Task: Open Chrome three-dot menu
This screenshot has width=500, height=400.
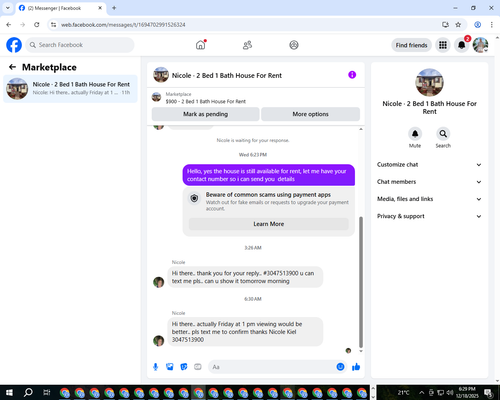Action: click(x=492, y=25)
